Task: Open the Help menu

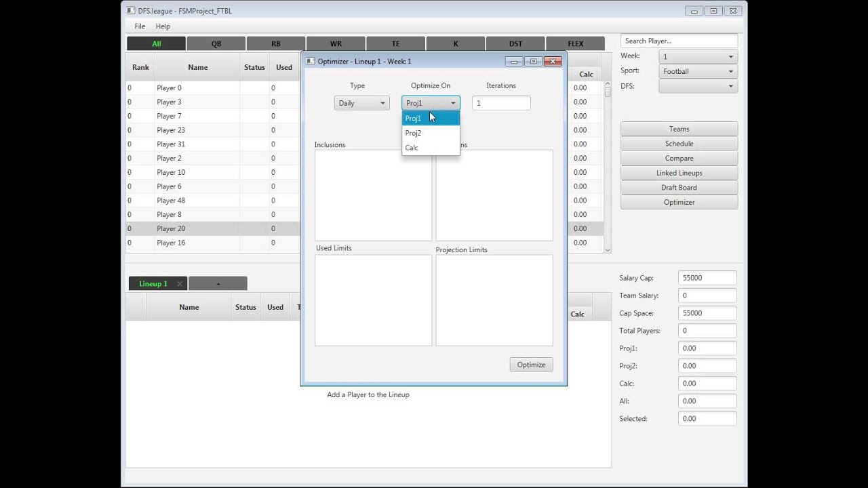Action: (163, 26)
